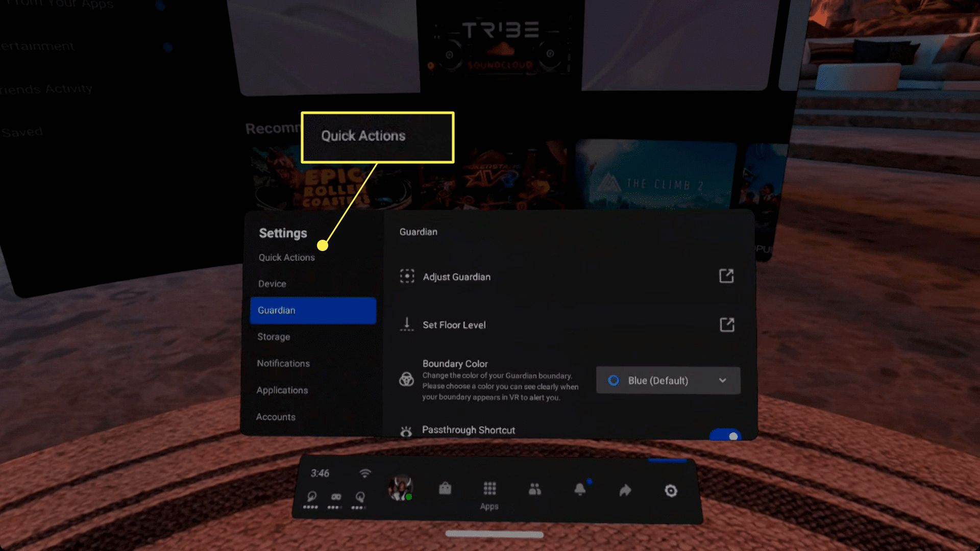
Task: Click the notifications bell icon
Action: click(x=580, y=489)
